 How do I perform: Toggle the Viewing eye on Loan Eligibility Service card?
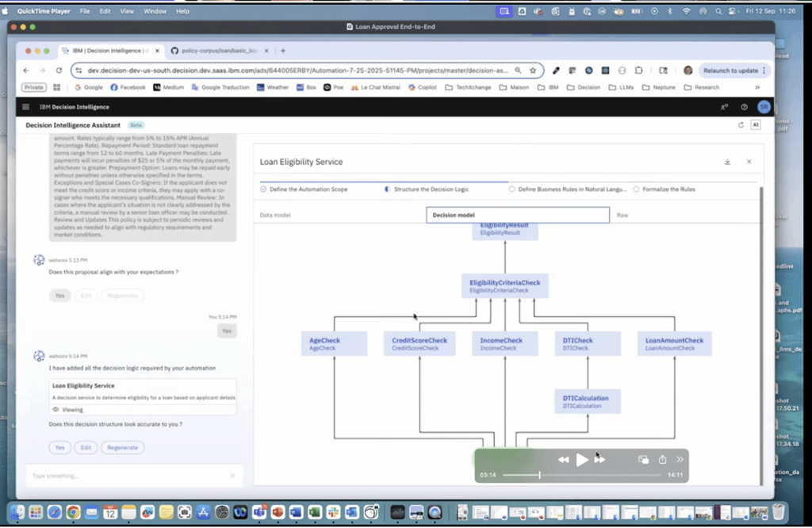[x=56, y=409]
